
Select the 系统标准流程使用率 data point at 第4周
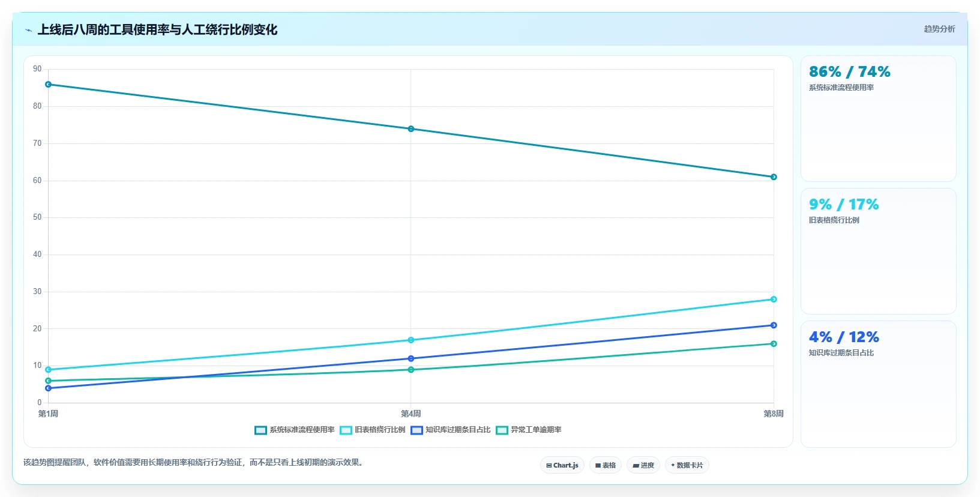click(411, 129)
